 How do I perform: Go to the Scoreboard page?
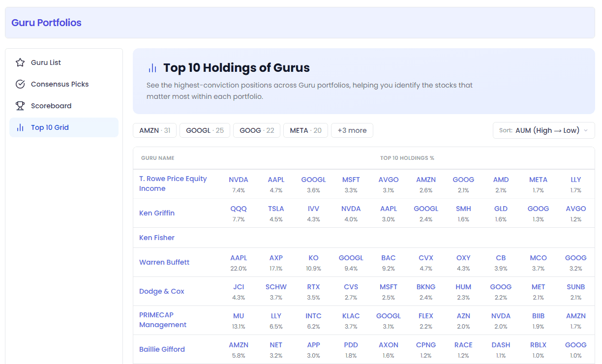[x=64, y=106]
